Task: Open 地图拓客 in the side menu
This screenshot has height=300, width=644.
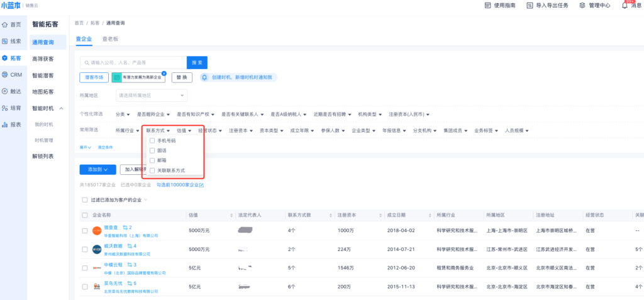Action: click(x=43, y=92)
